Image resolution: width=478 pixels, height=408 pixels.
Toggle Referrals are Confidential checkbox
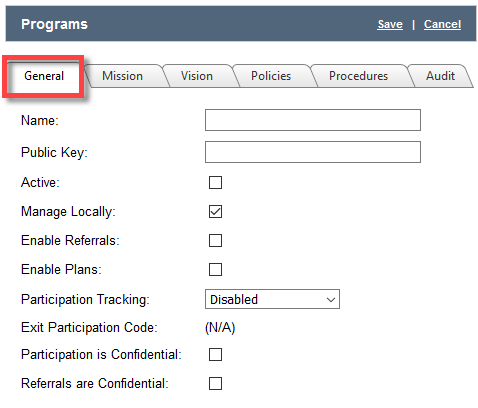point(215,383)
